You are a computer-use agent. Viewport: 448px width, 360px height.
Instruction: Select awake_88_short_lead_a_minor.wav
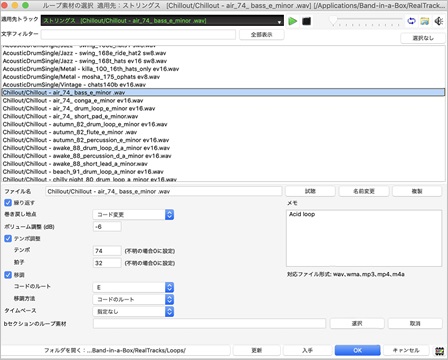click(x=223, y=164)
